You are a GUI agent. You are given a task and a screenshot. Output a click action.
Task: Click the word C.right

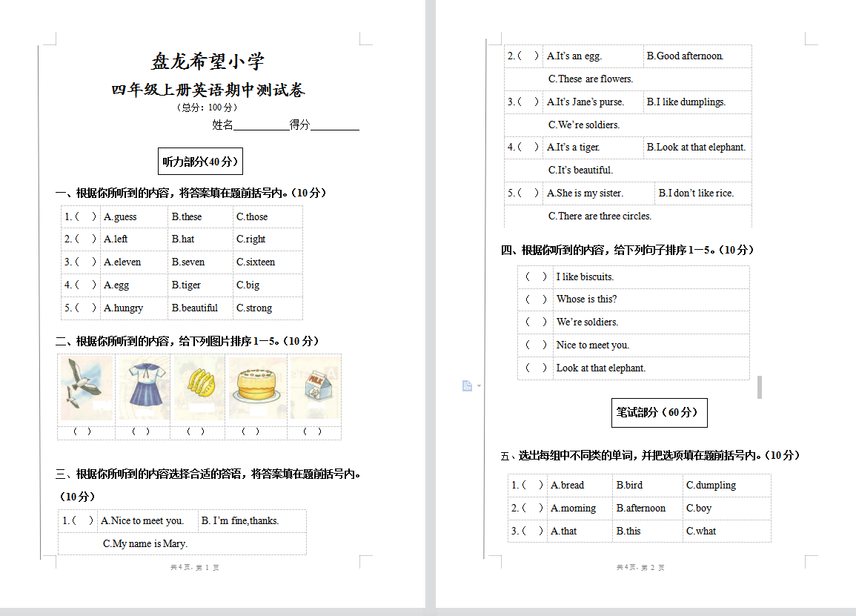click(251, 239)
